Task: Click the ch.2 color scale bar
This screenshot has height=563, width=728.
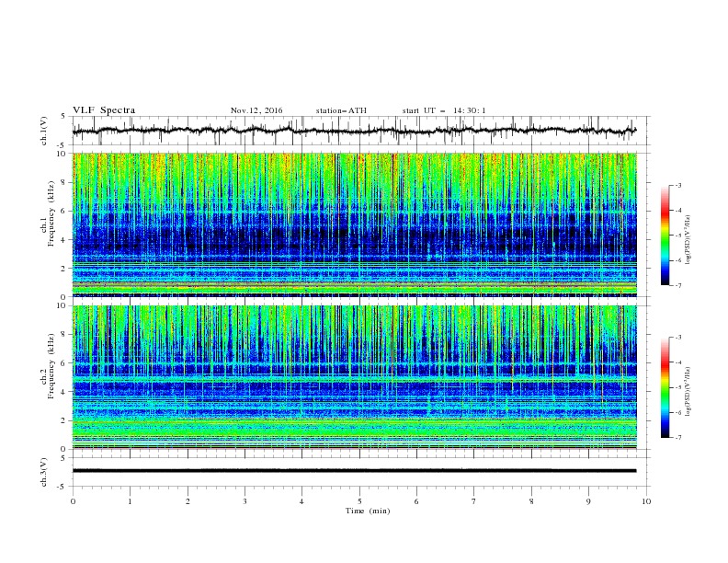Action: click(665, 387)
